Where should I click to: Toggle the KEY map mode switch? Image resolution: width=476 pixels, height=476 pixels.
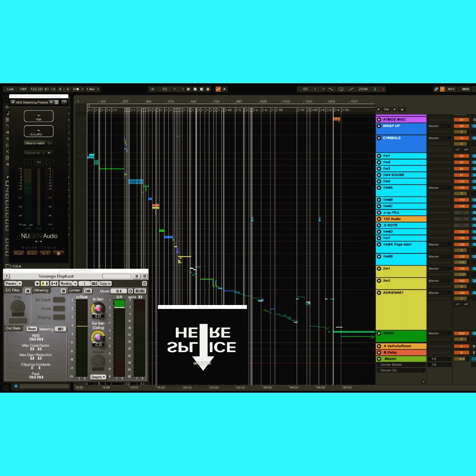click(x=451, y=89)
